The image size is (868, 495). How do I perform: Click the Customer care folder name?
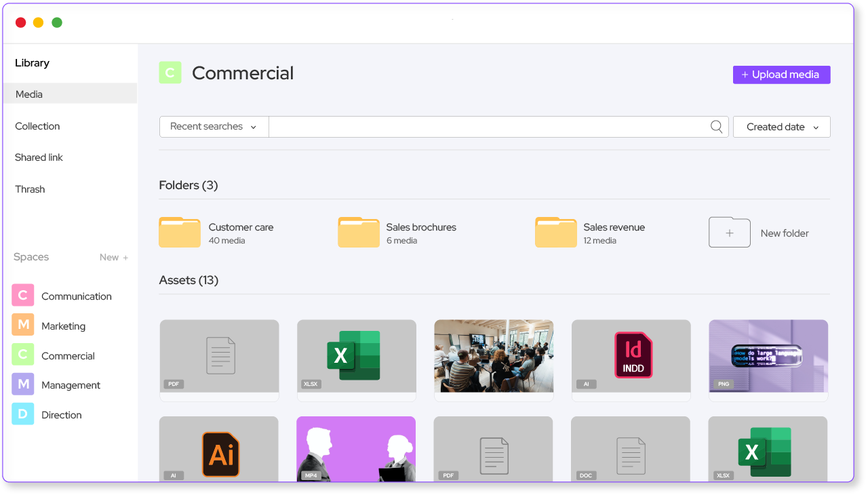(241, 227)
